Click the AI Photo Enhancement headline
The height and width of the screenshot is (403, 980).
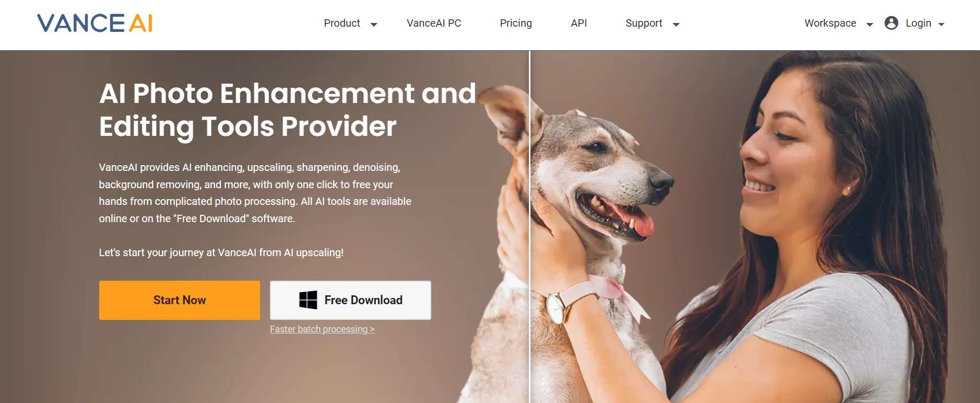pyautogui.click(x=288, y=110)
